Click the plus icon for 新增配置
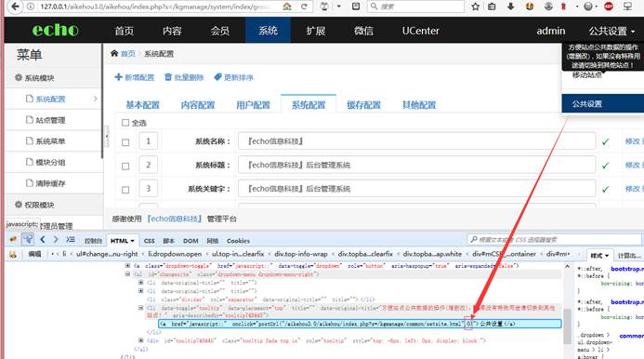 (x=118, y=77)
